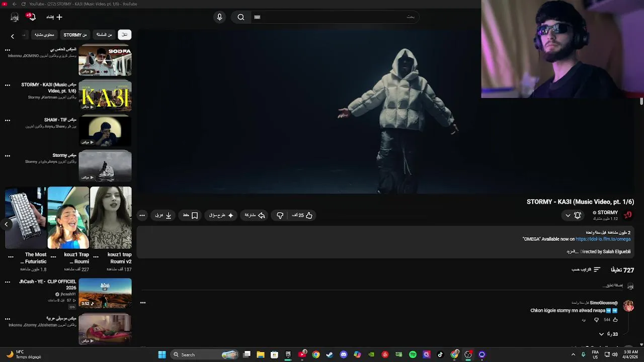Open the on-screen keyboard icon in search box
Viewport: 644px width, 362px height.
click(257, 17)
